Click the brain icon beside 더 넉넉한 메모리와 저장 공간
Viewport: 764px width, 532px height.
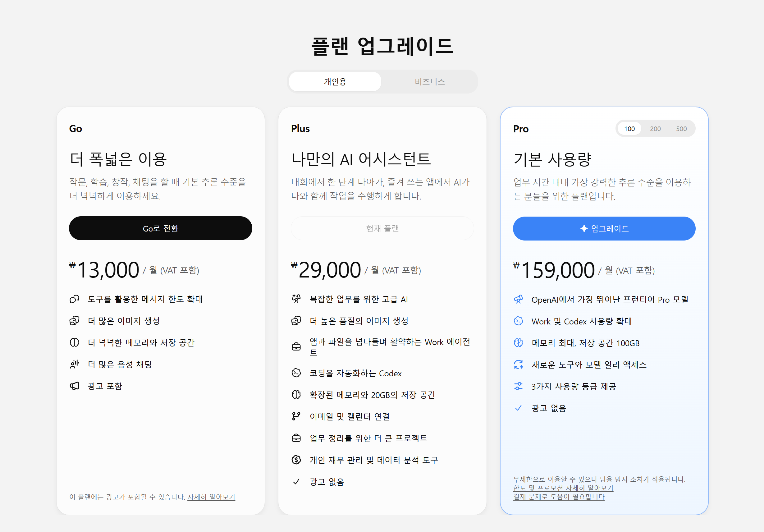tap(74, 342)
